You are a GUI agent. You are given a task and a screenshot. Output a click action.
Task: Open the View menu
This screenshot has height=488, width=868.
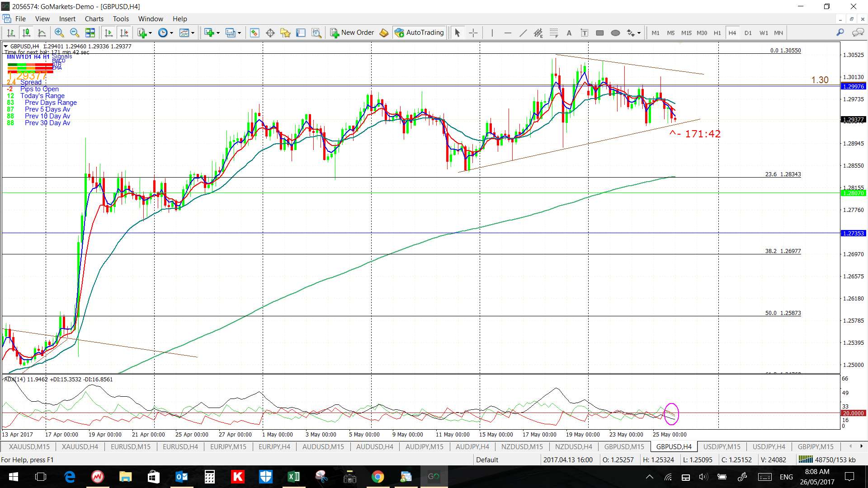[42, 19]
